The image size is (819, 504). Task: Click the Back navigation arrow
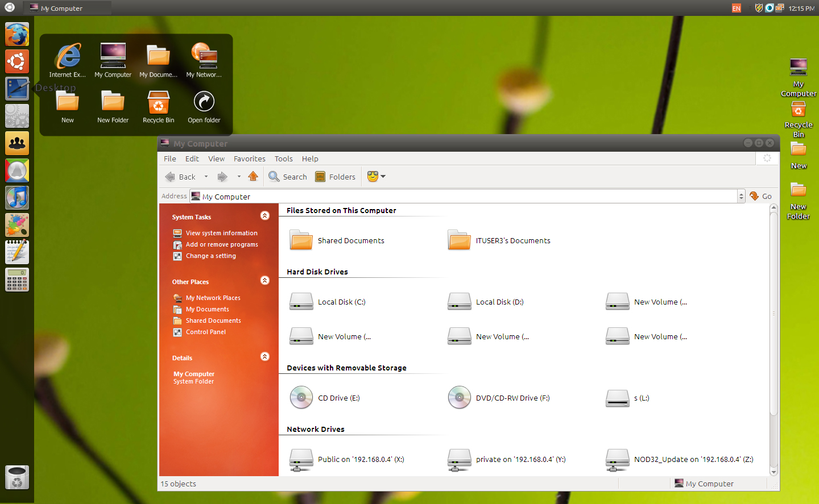[x=181, y=177]
